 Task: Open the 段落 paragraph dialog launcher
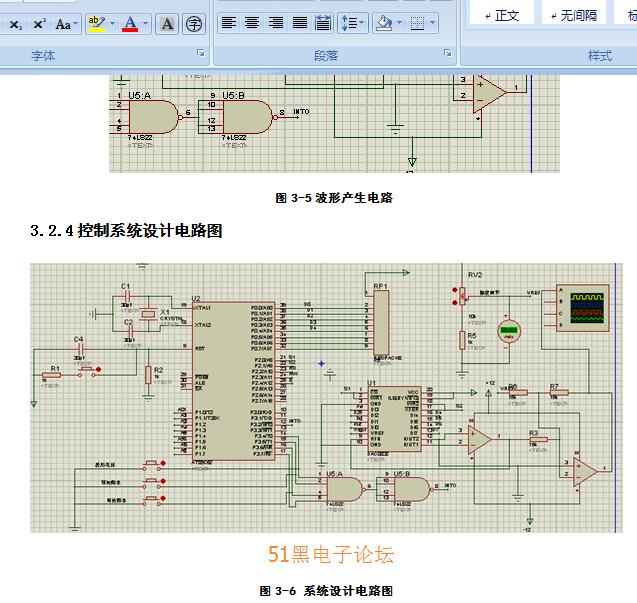pyautogui.click(x=448, y=53)
